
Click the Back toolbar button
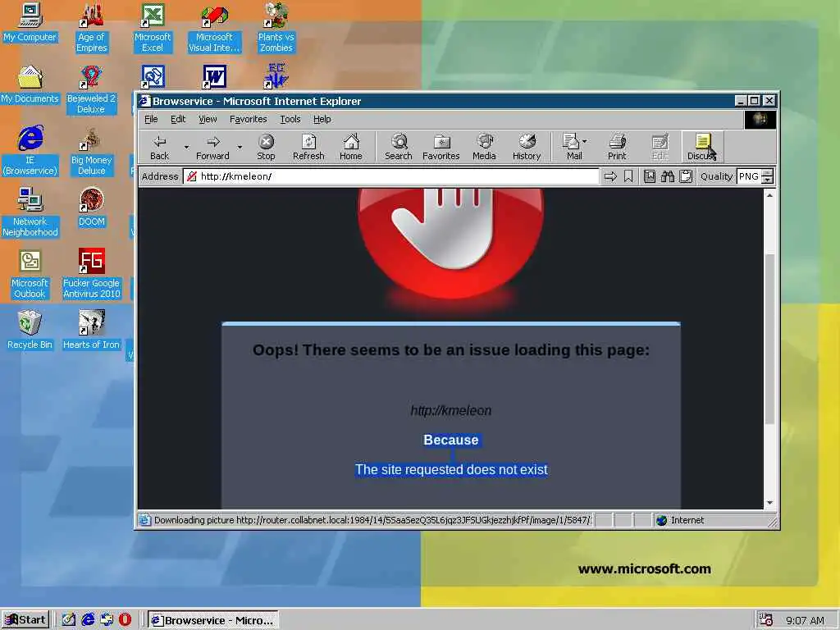click(x=160, y=147)
